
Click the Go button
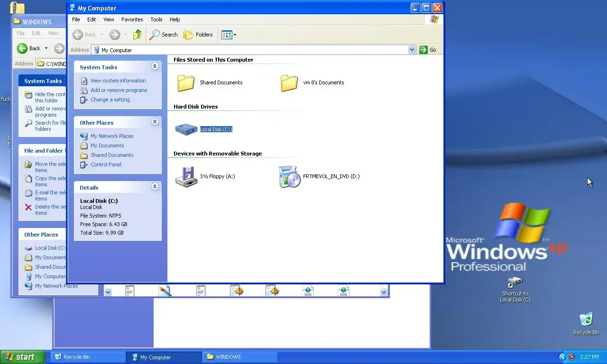click(428, 50)
